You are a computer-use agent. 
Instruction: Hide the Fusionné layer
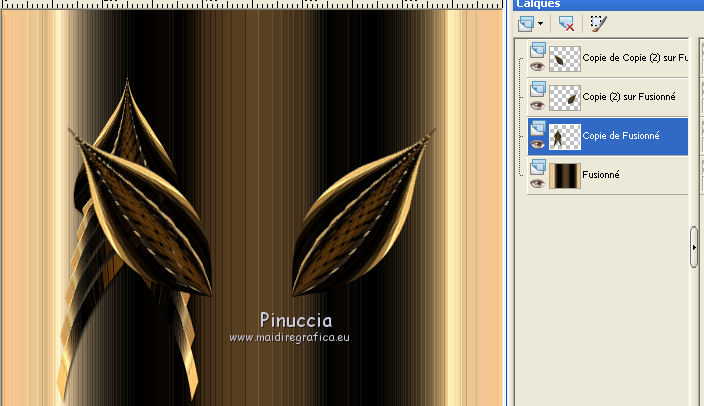click(537, 183)
